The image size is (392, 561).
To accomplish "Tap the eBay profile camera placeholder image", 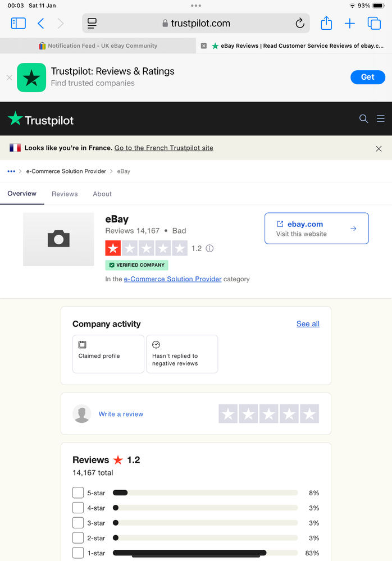I will click(58, 239).
